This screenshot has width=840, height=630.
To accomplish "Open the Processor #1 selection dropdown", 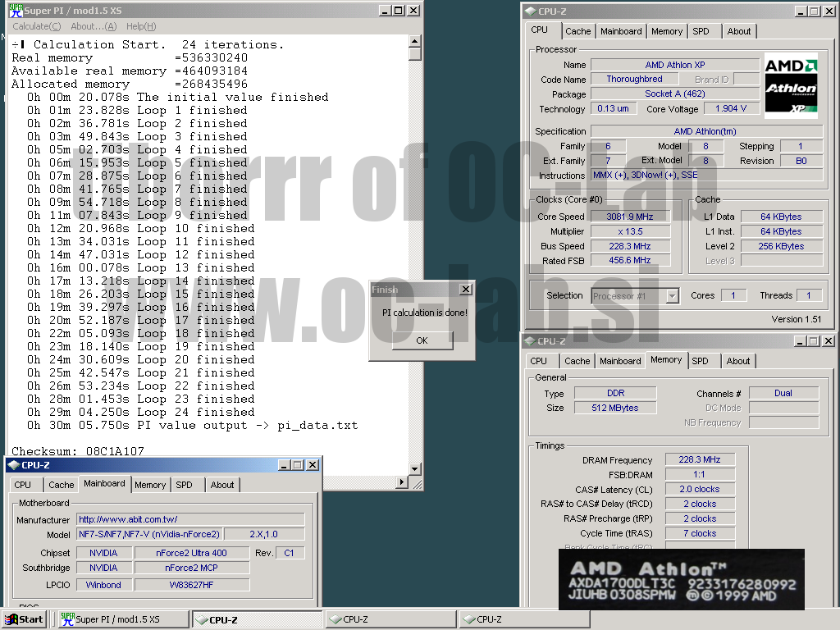I will (673, 295).
